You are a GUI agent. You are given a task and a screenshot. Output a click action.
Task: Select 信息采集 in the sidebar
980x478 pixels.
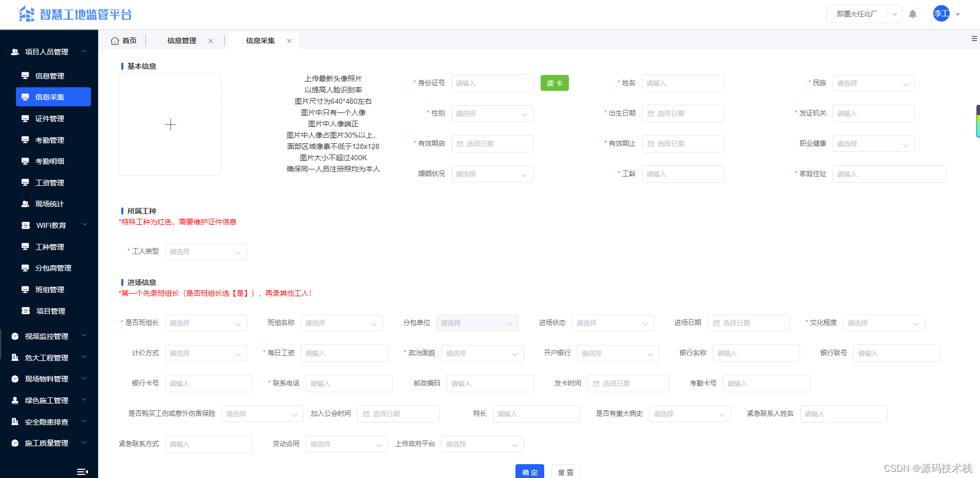[x=53, y=97]
